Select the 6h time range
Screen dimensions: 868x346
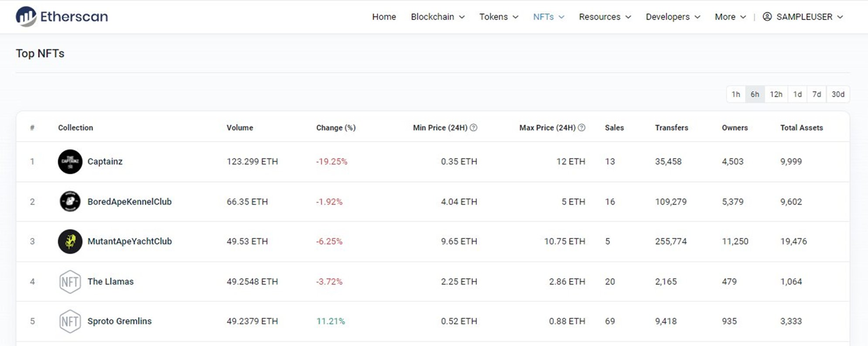[x=755, y=94]
